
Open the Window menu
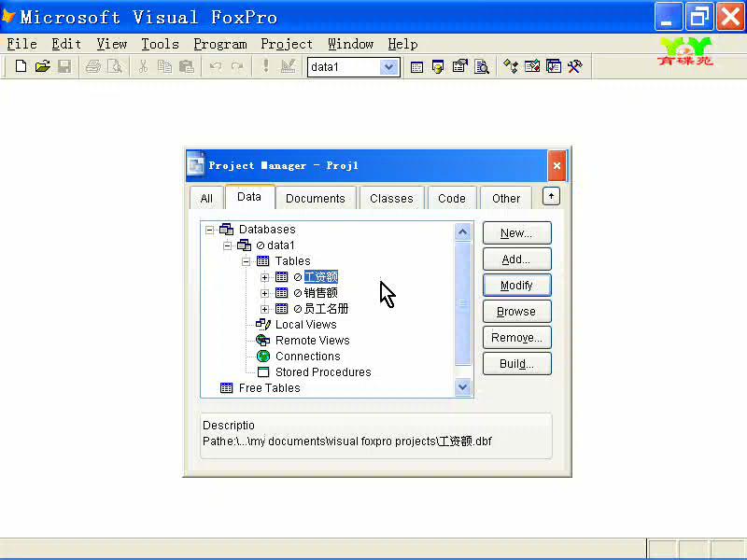[351, 44]
